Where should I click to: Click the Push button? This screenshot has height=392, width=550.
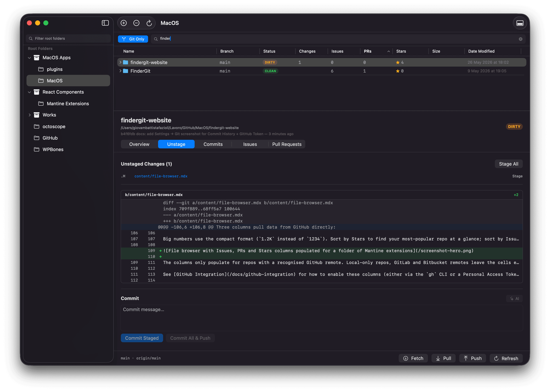(x=472, y=359)
